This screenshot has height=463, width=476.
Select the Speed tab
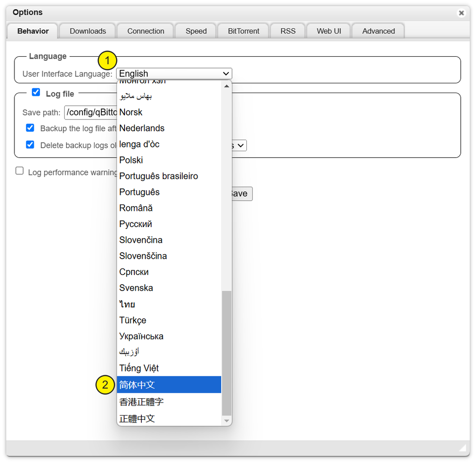click(195, 31)
